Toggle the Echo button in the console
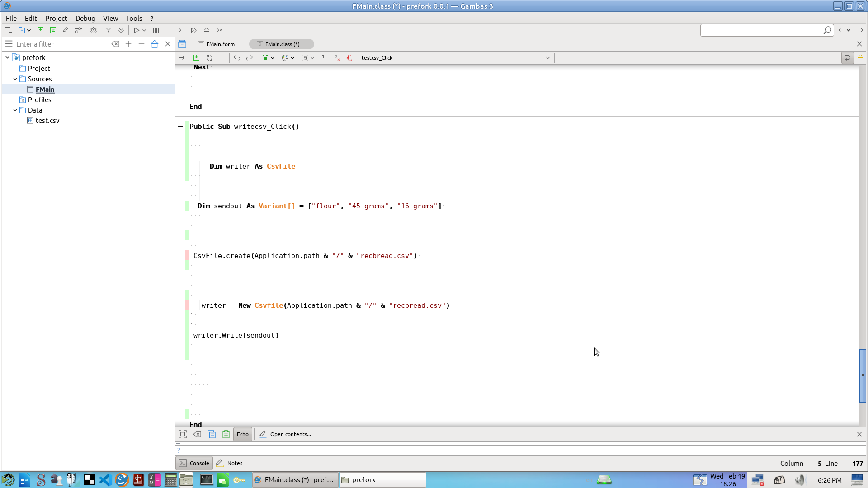Viewport: 868px width, 488px height. click(x=243, y=434)
